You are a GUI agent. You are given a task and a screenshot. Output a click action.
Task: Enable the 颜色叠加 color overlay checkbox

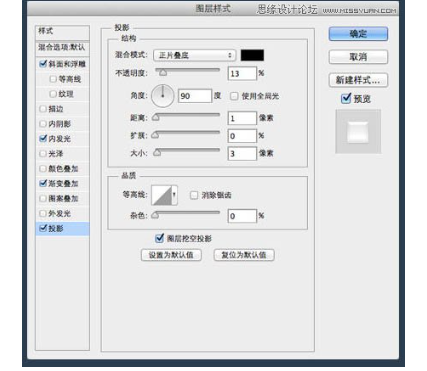pos(43,169)
